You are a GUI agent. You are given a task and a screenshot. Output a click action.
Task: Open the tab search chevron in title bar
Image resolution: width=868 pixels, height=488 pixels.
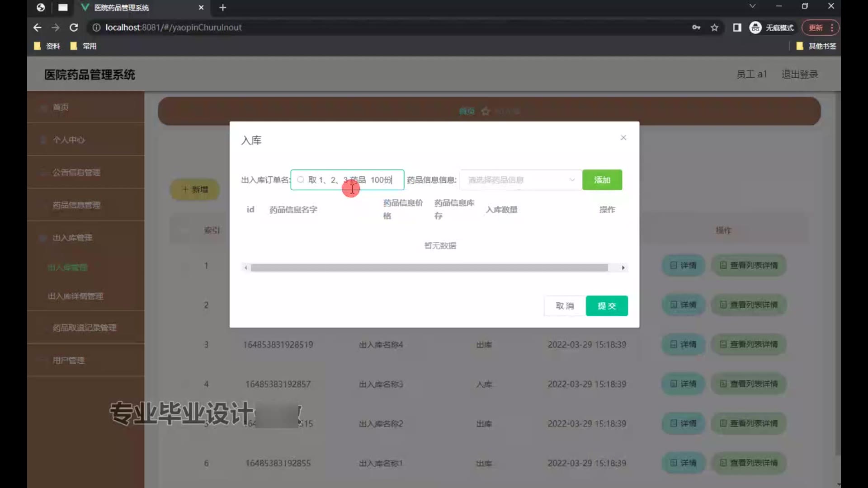point(752,6)
